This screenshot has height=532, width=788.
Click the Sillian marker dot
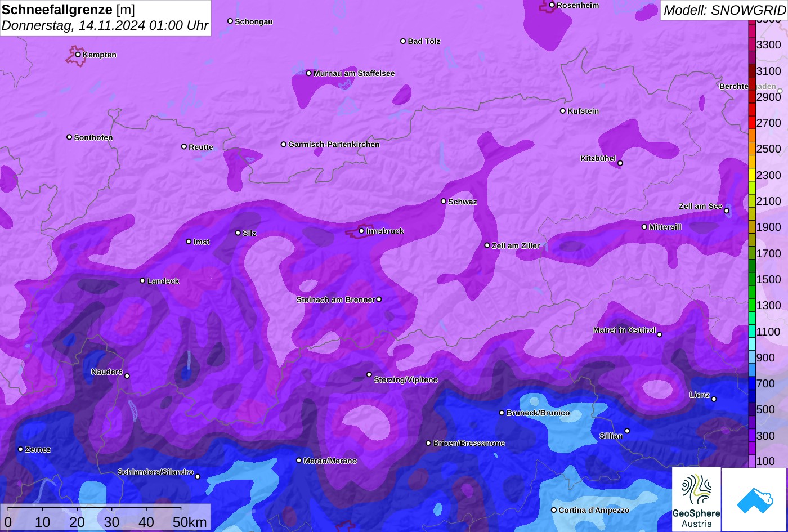pos(627,431)
